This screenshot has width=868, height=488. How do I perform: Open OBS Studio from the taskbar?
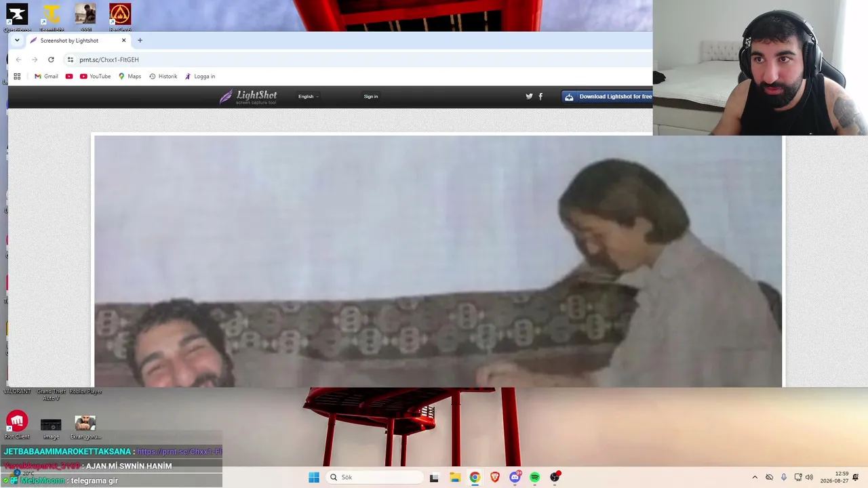coord(555,477)
